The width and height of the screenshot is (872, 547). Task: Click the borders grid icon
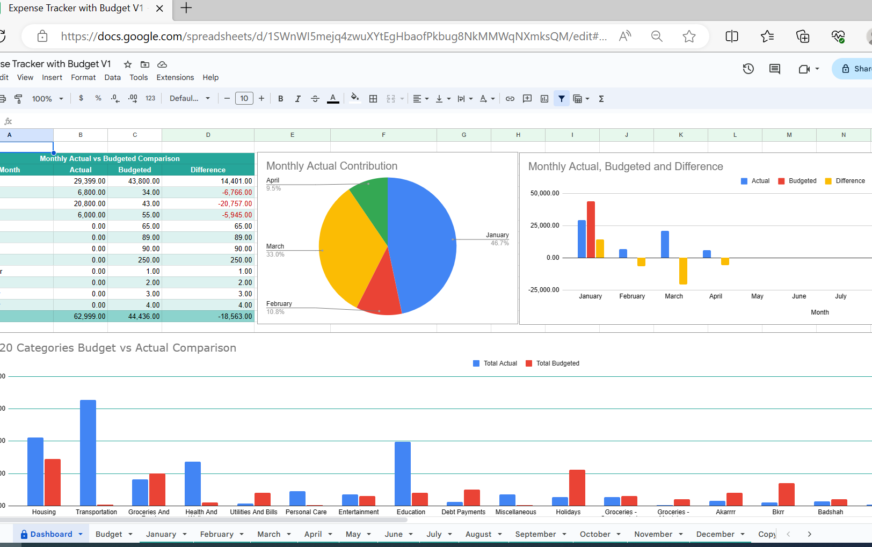373,99
